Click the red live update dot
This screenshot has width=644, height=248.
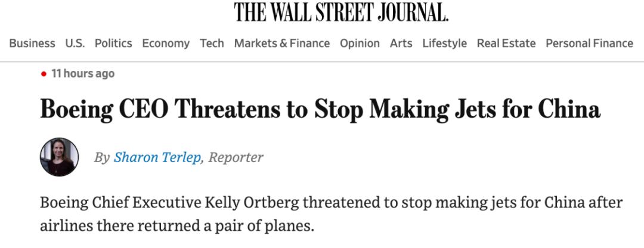(x=44, y=74)
